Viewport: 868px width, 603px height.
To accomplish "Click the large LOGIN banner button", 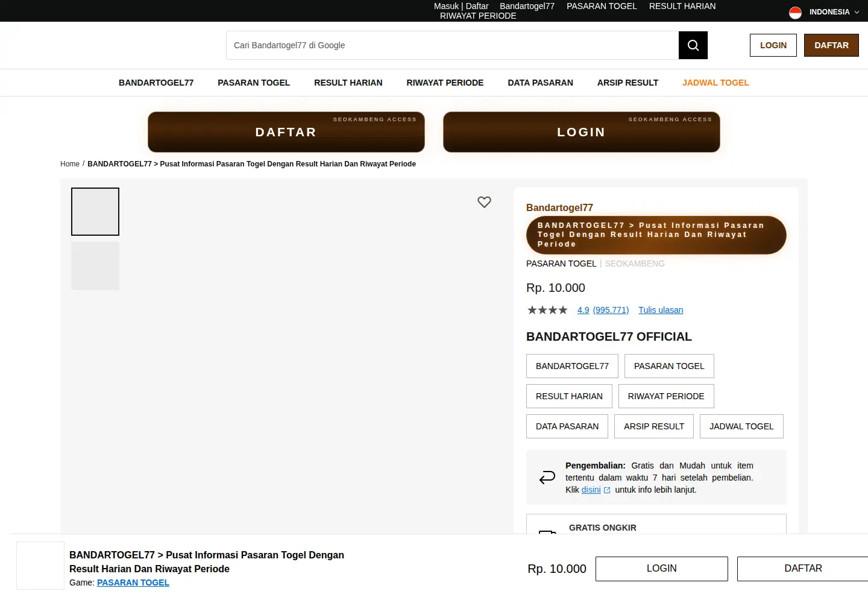I will tap(582, 132).
